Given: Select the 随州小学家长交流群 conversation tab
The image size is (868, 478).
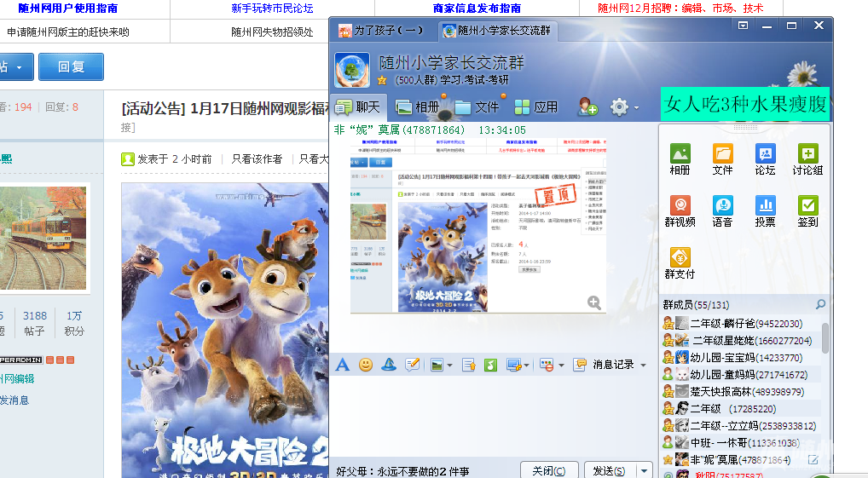Looking at the screenshot, I should [498, 31].
